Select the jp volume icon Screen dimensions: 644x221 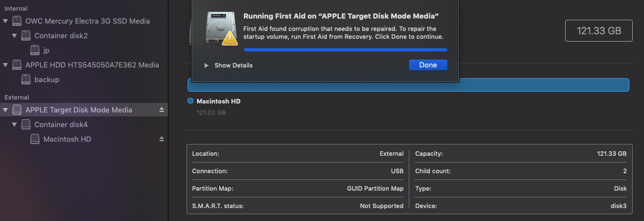click(35, 50)
